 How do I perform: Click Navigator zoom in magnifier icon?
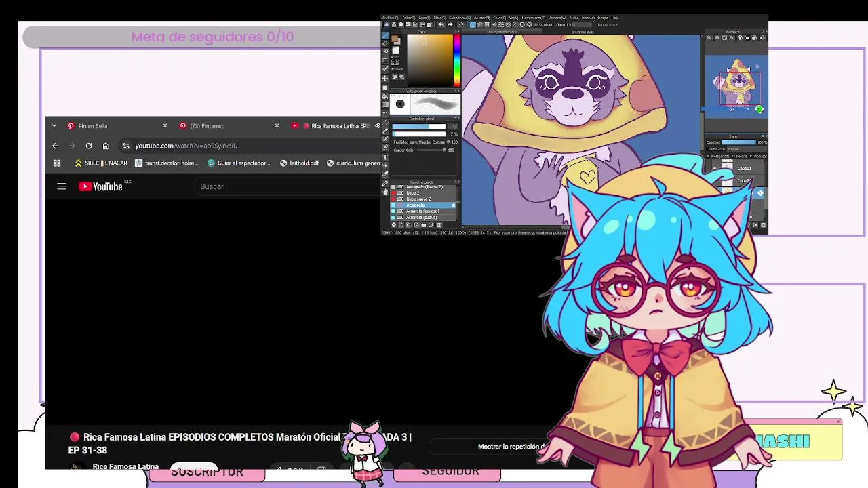click(x=717, y=37)
